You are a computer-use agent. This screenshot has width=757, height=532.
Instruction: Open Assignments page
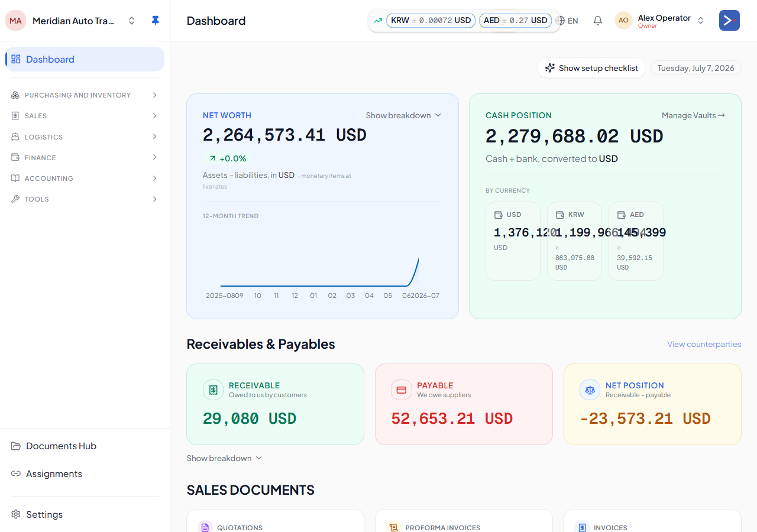(x=85, y=473)
